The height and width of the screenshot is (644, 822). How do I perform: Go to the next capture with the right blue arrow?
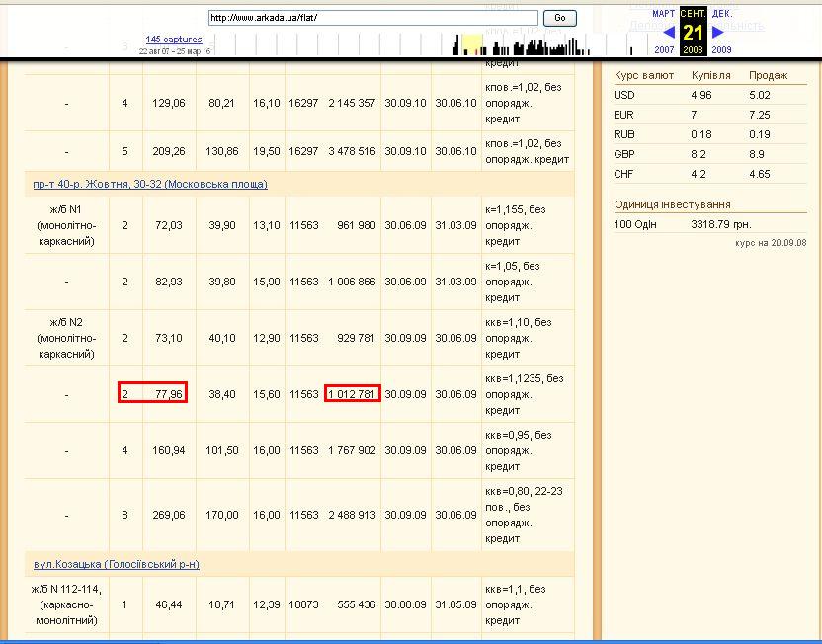pos(718,32)
